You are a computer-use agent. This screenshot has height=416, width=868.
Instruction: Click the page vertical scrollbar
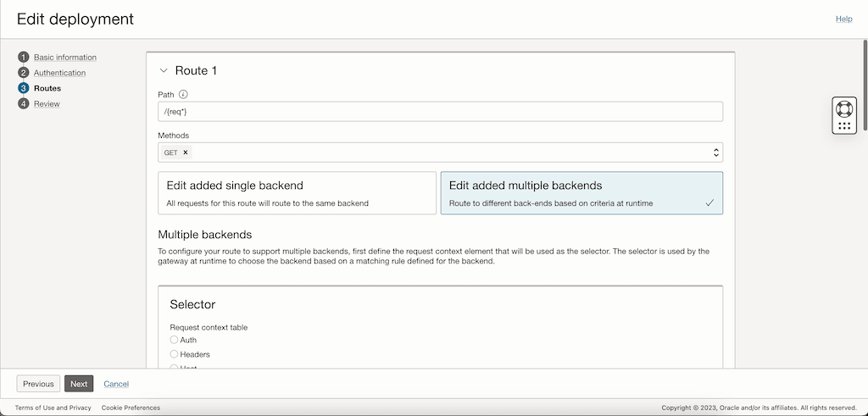pos(865,85)
